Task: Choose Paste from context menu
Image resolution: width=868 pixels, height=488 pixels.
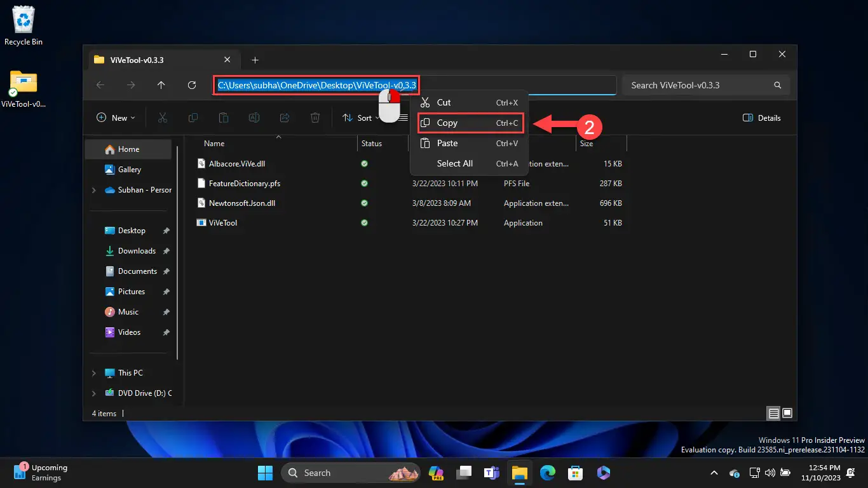Action: pos(469,143)
